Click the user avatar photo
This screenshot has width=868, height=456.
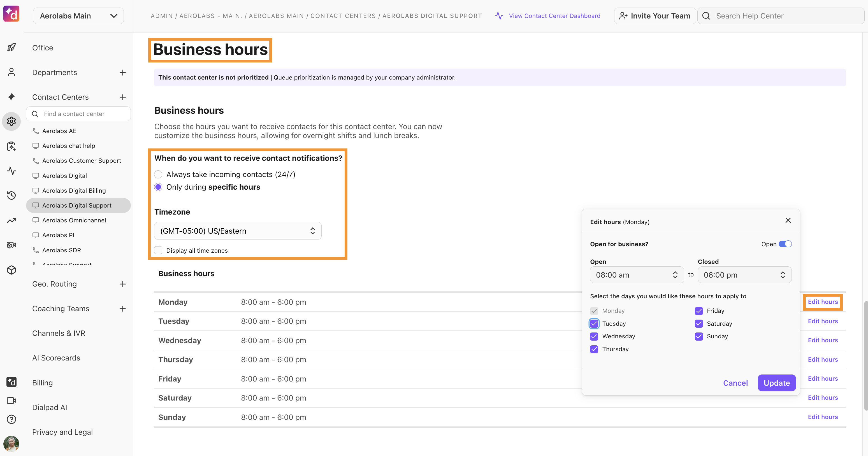click(x=11, y=444)
